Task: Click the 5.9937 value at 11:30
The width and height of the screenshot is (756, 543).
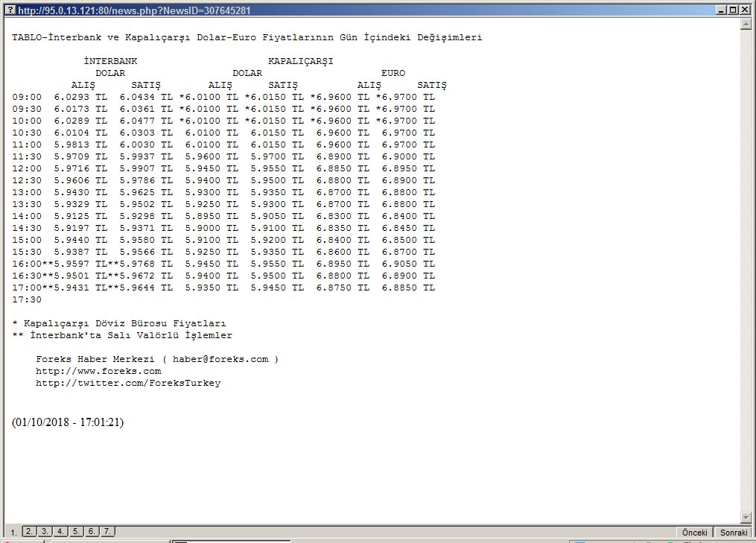Action: click(137, 156)
